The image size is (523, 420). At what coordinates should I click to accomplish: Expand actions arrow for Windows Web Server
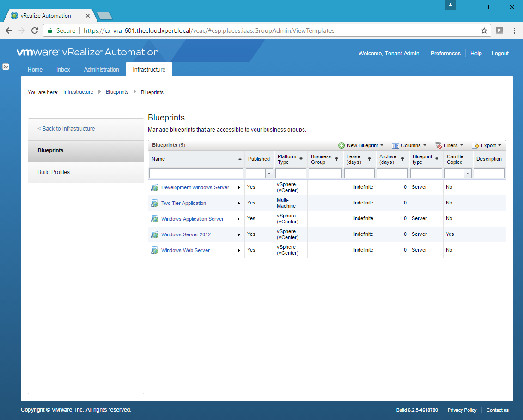239,251
